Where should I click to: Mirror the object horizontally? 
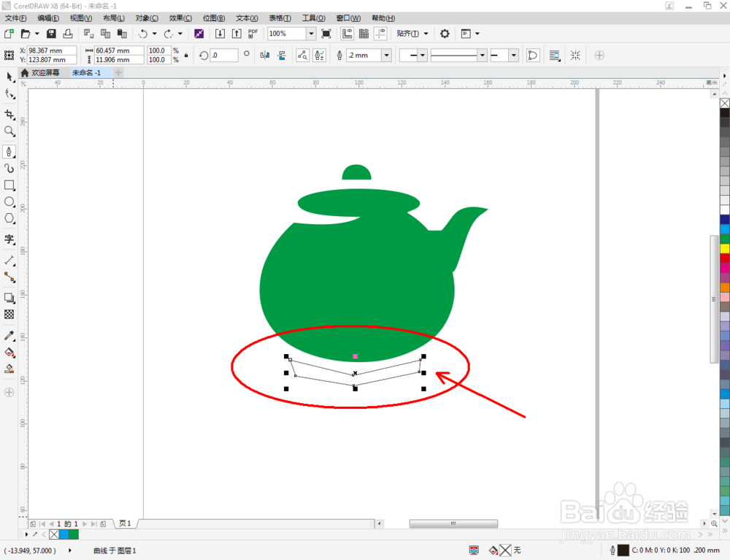[265, 55]
